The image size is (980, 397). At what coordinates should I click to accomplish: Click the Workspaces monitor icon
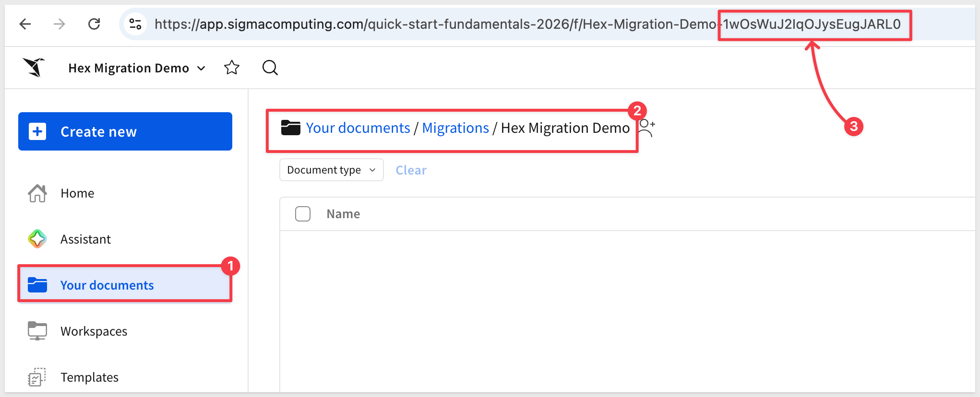pyautogui.click(x=37, y=331)
